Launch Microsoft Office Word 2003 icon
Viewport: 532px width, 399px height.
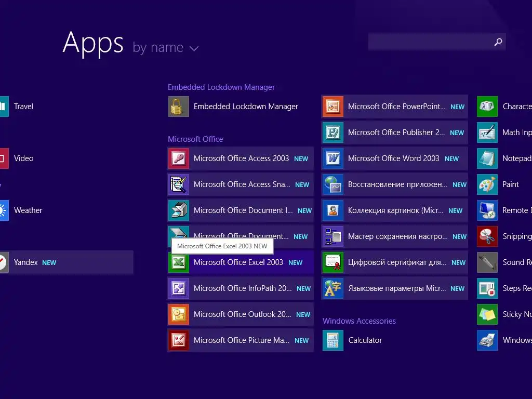tap(333, 158)
